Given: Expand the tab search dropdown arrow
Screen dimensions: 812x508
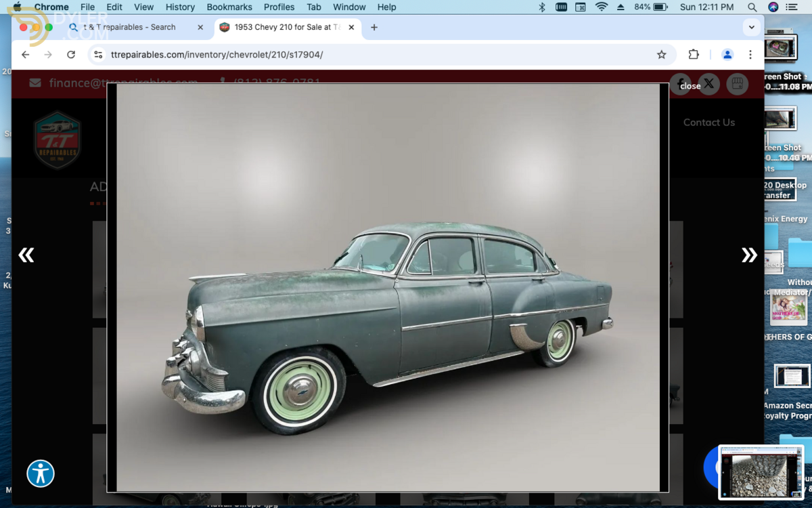Looking at the screenshot, I should (x=752, y=28).
